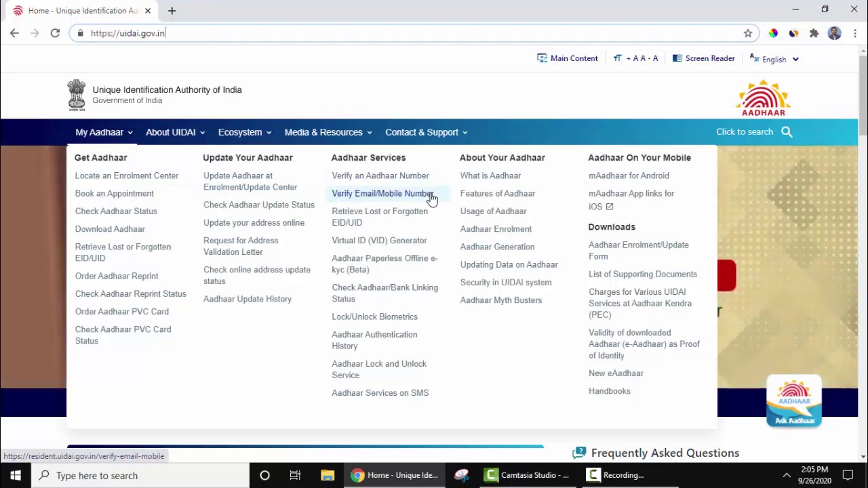
Task: Decrease text size with - A
Action: coord(652,58)
